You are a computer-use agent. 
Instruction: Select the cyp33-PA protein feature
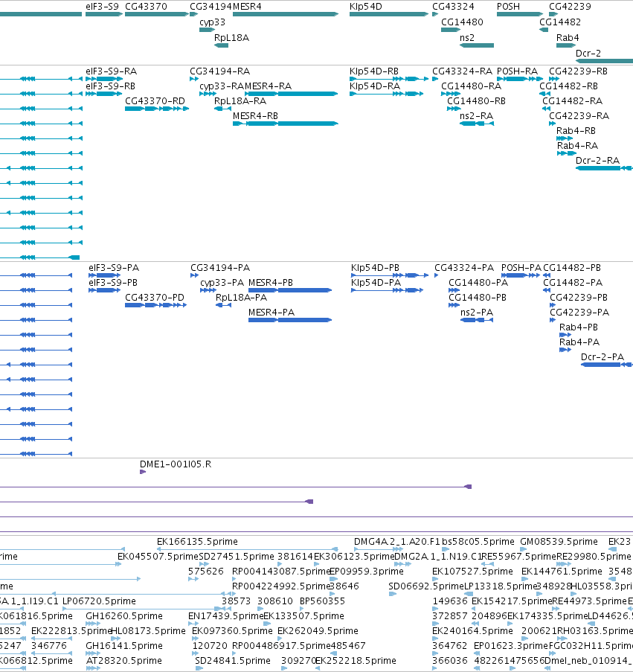point(208,290)
